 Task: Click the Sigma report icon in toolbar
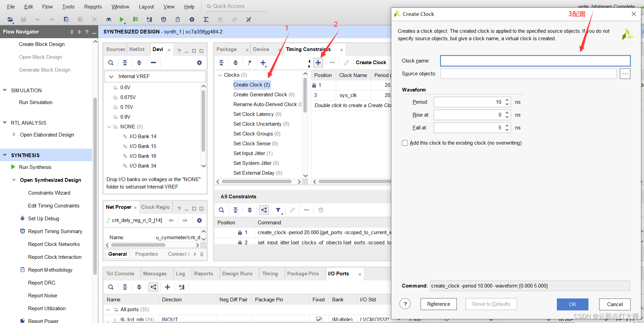pos(206,20)
